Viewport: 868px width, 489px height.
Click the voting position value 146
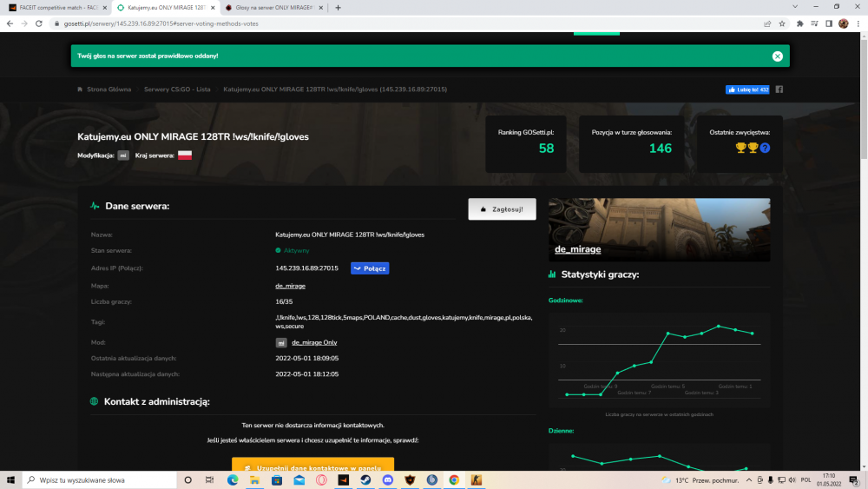(x=661, y=149)
